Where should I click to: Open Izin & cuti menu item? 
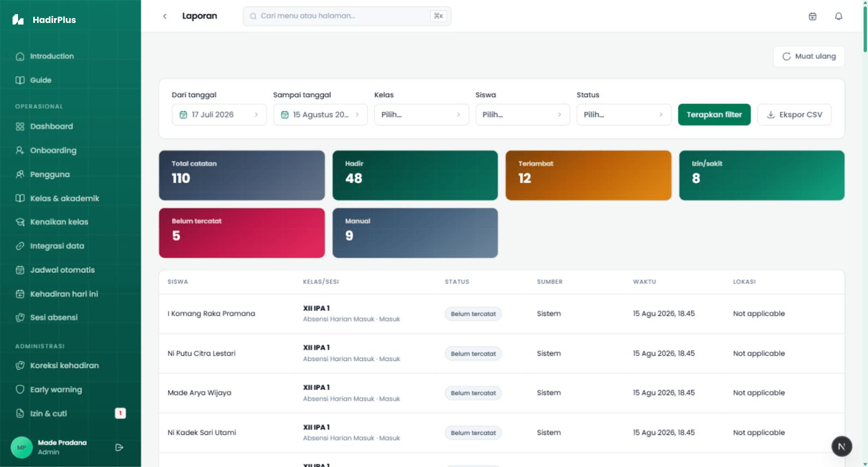coord(70,413)
